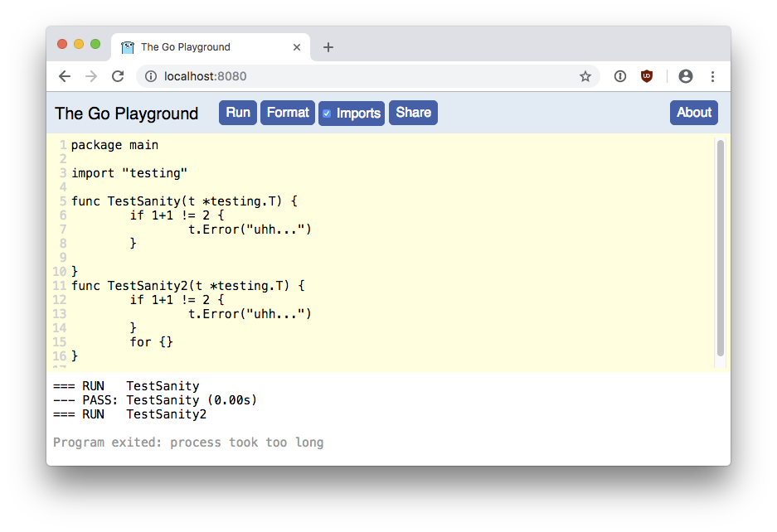Close The Go Playground tab
This screenshot has width=777, height=532.
point(297,47)
